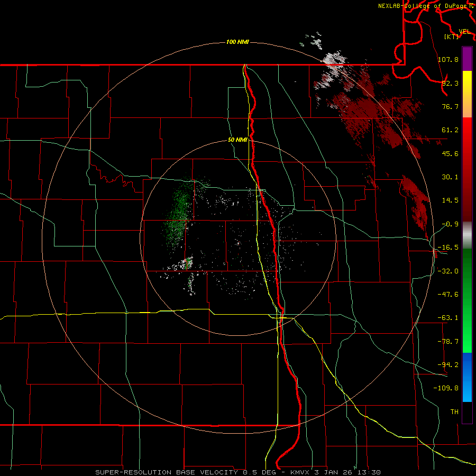Viewport: 476px width, 476px height.
Task: Click the purple segment of velocity color bar
Action: coord(467,59)
